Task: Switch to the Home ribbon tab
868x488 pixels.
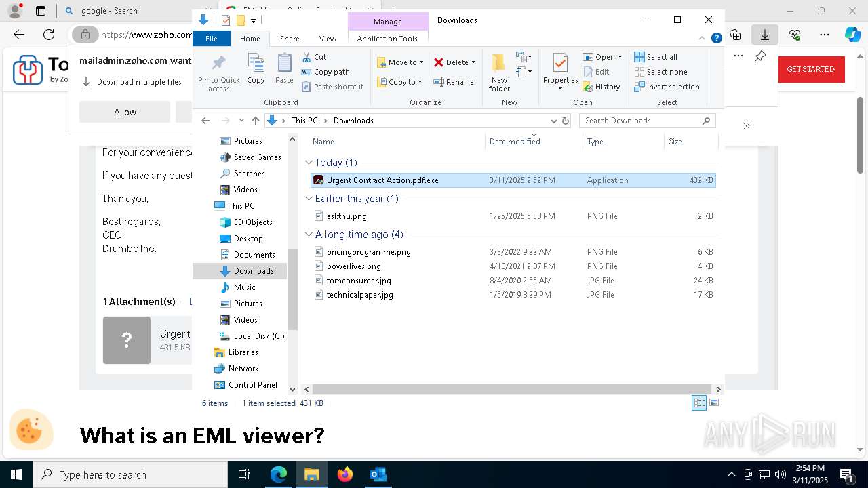Action: coord(250,39)
